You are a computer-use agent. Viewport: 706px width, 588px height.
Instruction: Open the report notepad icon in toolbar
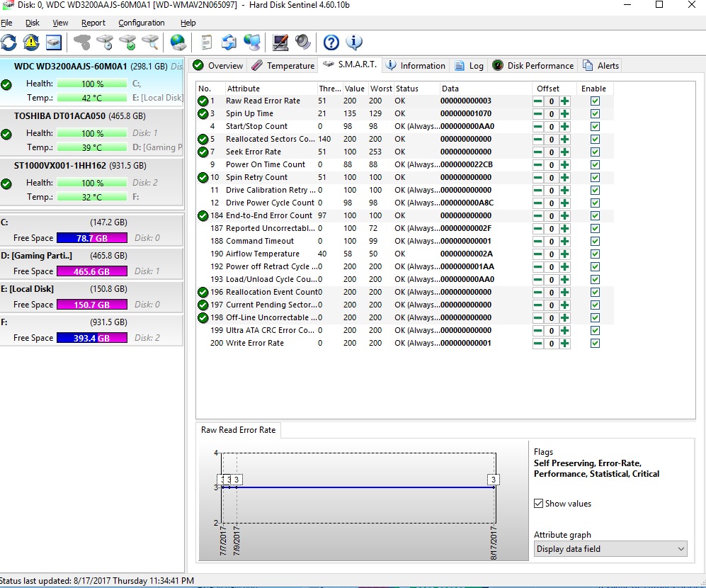pyautogui.click(x=207, y=43)
